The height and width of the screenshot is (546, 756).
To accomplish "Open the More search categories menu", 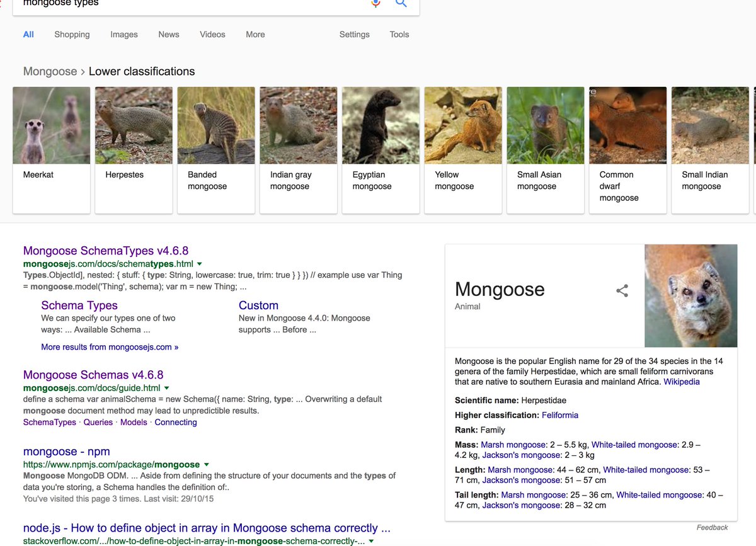I will click(x=255, y=35).
